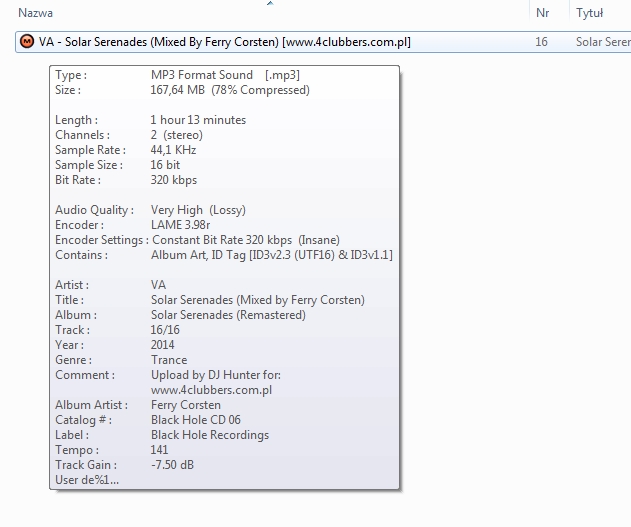Viewport: 631px width, 527px height.
Task: Click the sort arrow above the Nazwa column
Action: 270,3
